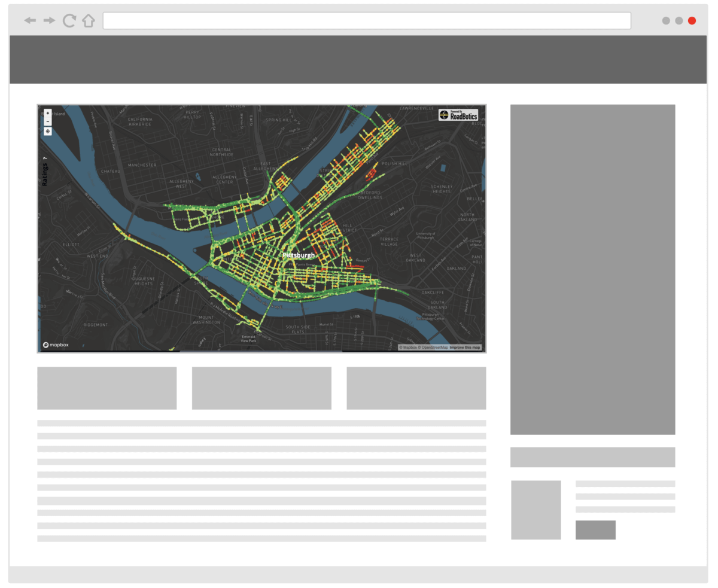This screenshot has width=718, height=588.
Task: Click the Improve this map link
Action: pos(465,347)
